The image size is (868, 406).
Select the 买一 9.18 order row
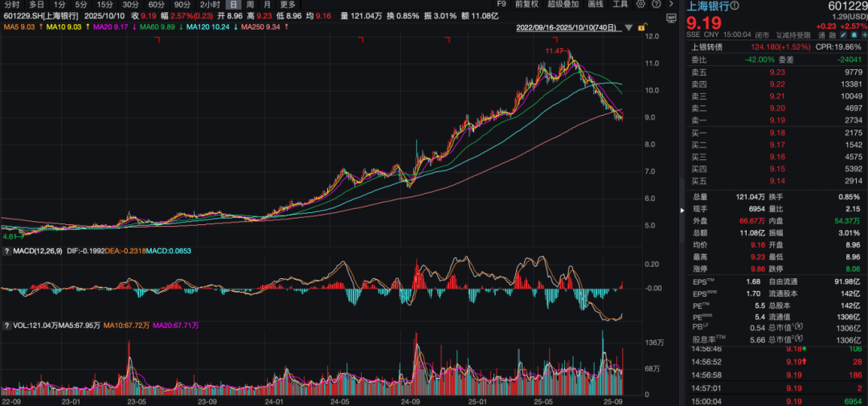pyautogui.click(x=776, y=133)
